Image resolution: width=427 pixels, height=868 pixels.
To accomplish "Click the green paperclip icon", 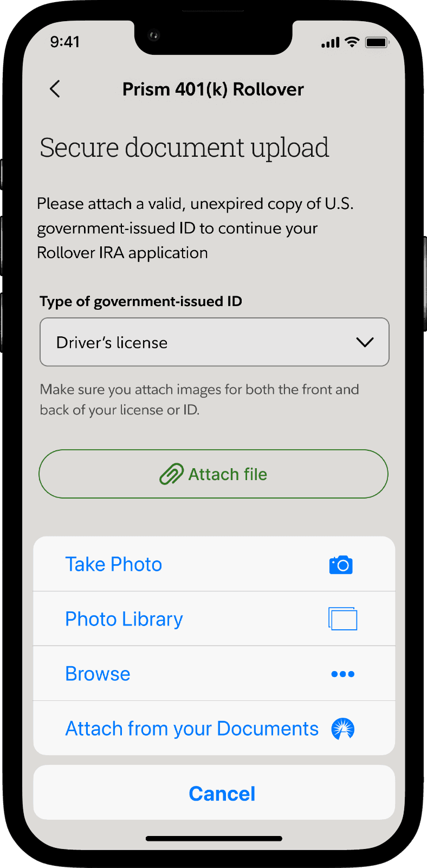I will click(172, 474).
